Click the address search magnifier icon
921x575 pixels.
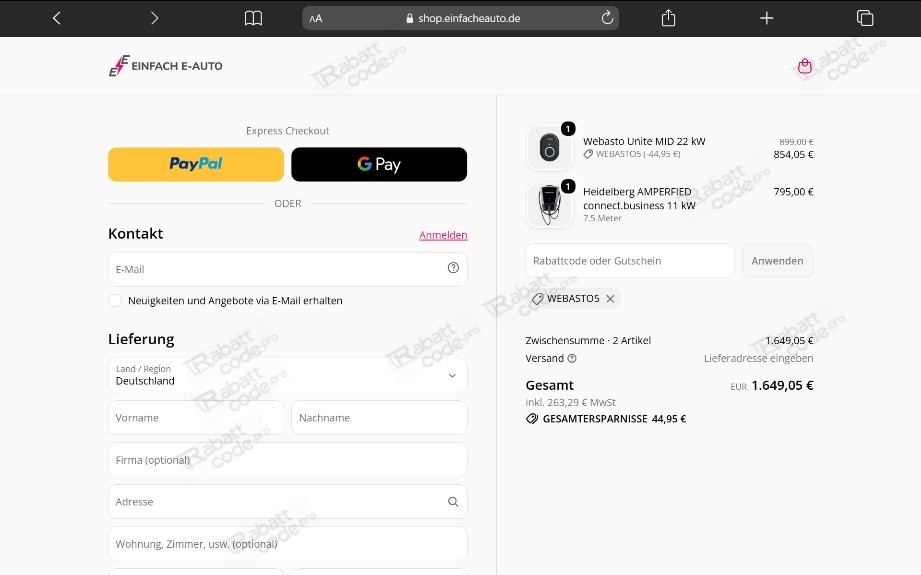[453, 502]
